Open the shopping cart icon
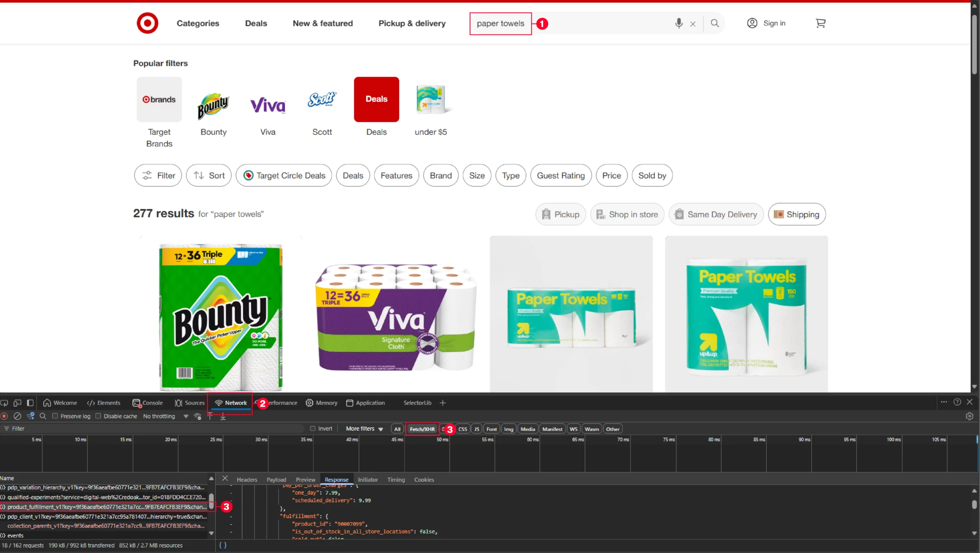Image resolution: width=980 pixels, height=553 pixels. 820,23
